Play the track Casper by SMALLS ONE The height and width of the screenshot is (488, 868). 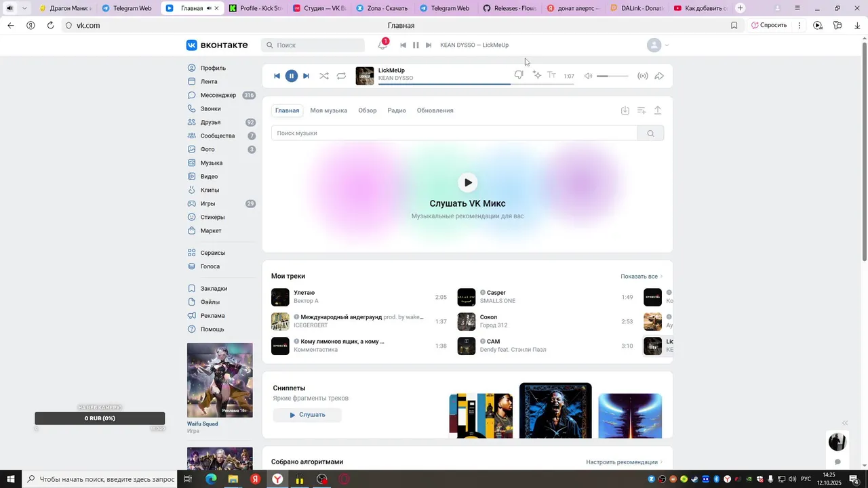click(x=467, y=297)
